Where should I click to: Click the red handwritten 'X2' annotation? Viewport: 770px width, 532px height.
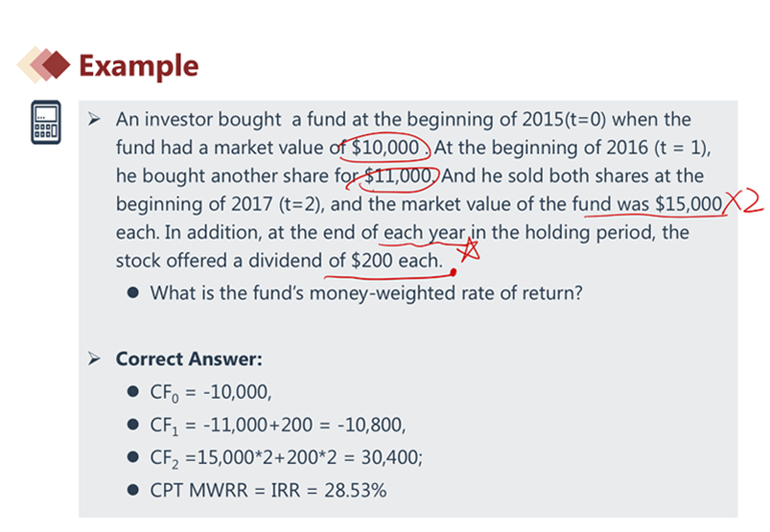[744, 202]
